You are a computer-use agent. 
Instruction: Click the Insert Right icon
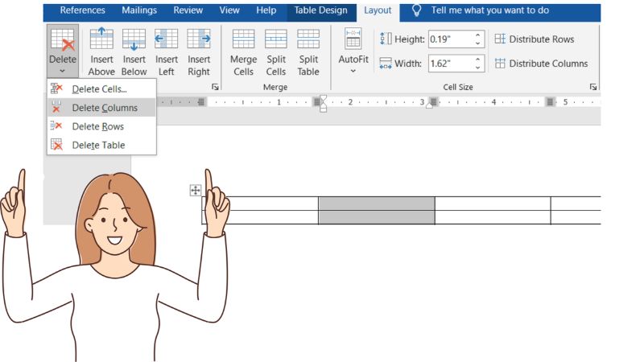pos(199,39)
